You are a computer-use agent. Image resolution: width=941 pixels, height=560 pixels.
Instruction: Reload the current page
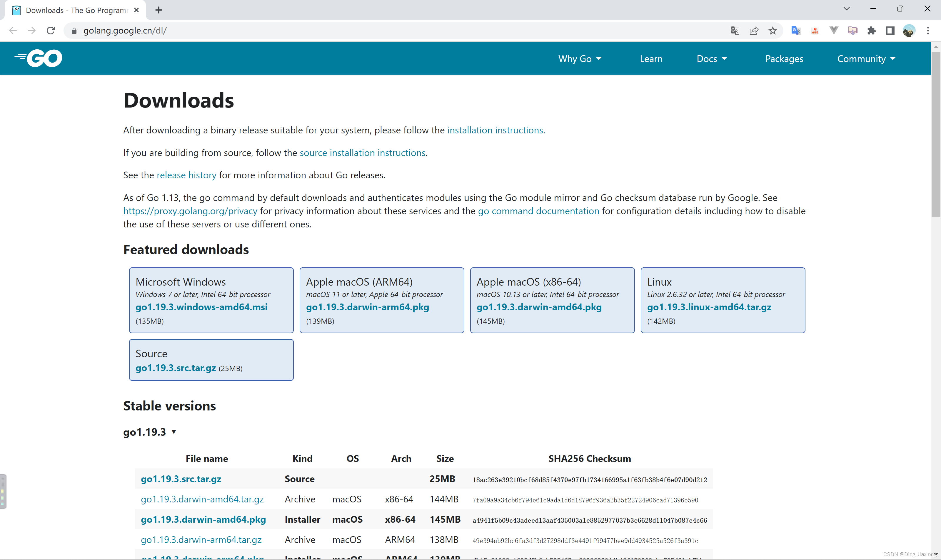(x=51, y=31)
